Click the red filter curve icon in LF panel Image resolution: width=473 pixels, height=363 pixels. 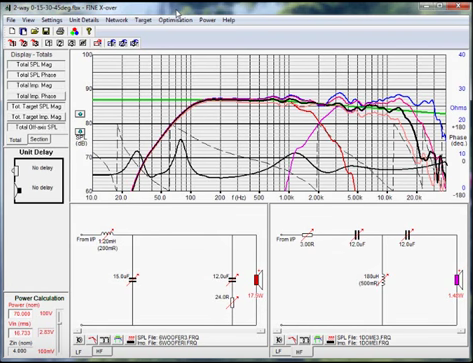[92, 340]
